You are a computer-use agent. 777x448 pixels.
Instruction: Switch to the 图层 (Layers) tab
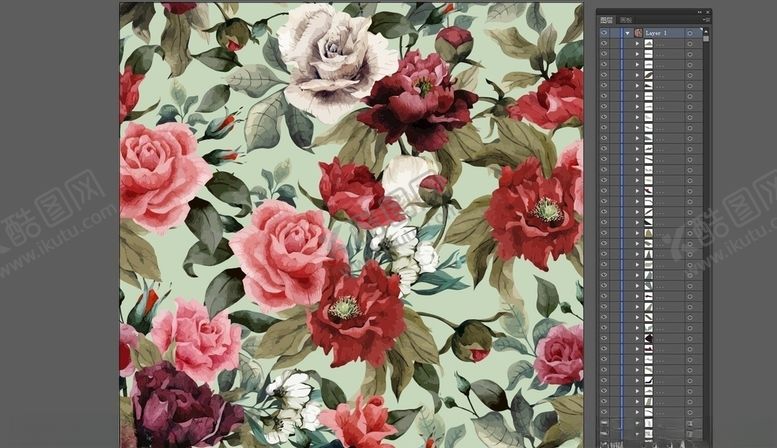point(606,20)
